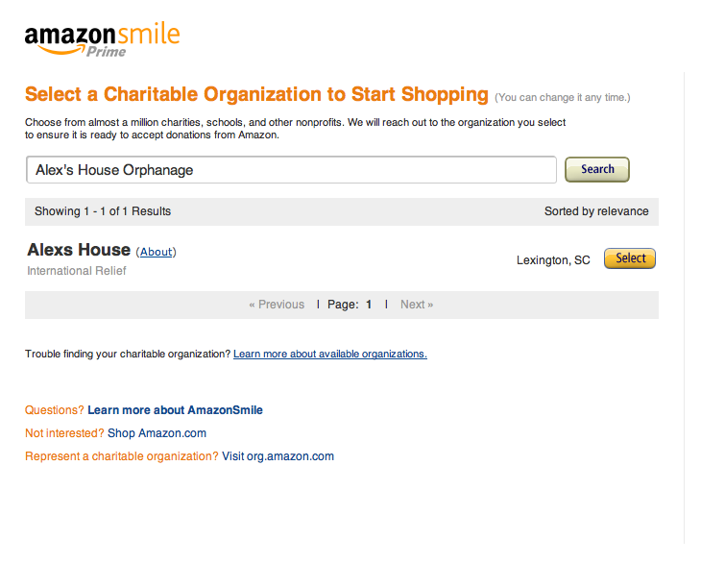
Task: Click the charity search input field
Action: point(292,169)
